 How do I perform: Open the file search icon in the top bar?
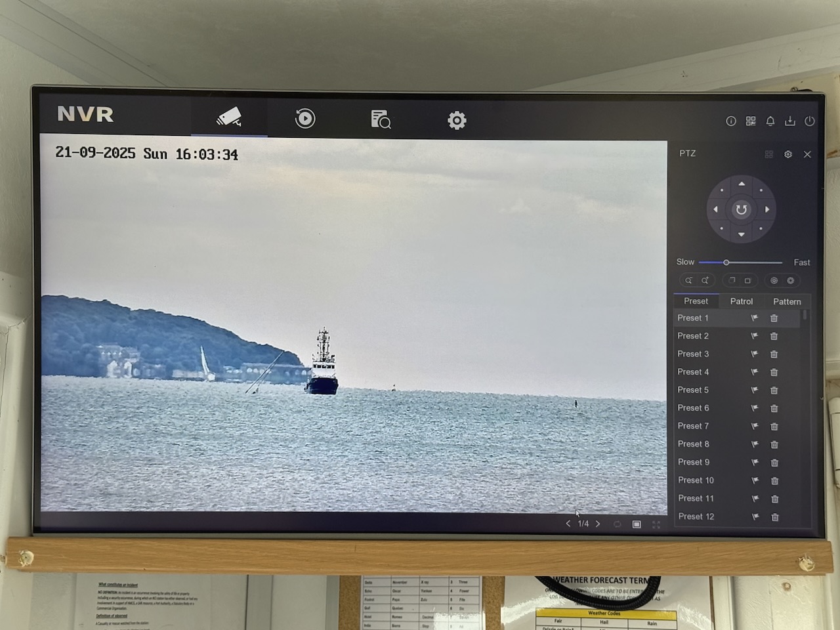381,119
